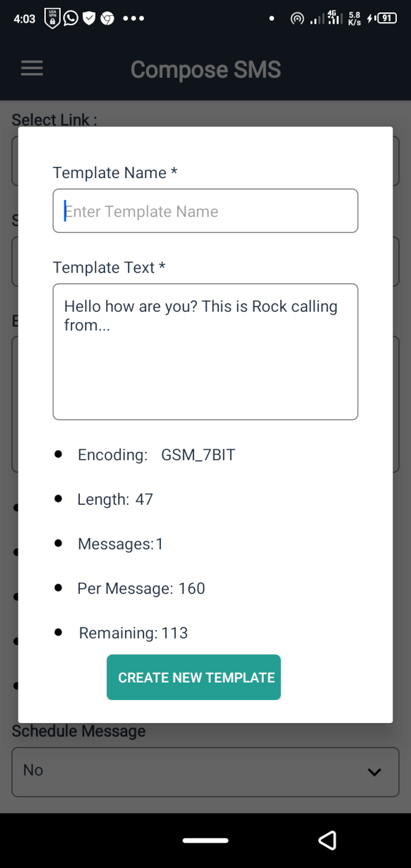Click the 4G signal strength indicator

[333, 18]
